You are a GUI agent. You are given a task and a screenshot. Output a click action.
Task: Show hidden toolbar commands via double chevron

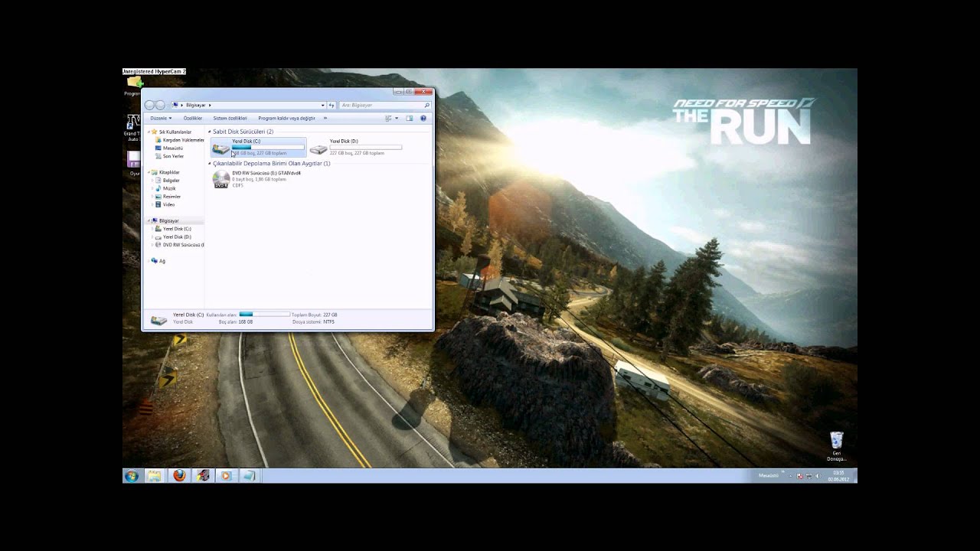pos(325,118)
